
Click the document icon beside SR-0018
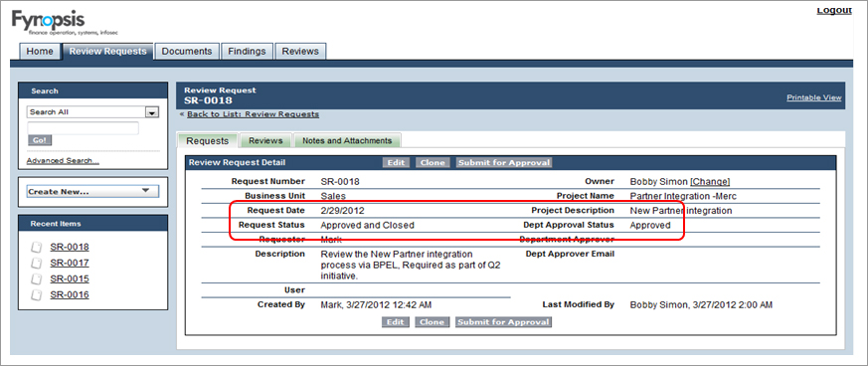click(x=37, y=248)
